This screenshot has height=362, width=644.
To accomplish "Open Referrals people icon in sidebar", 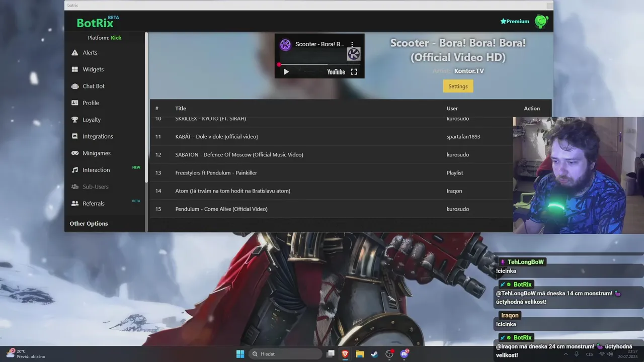I will pos(75,204).
